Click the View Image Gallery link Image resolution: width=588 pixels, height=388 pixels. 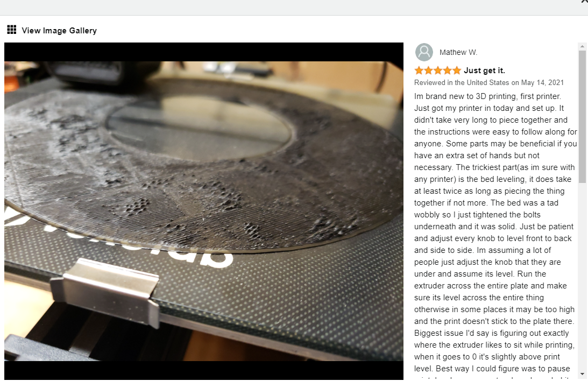coord(59,31)
